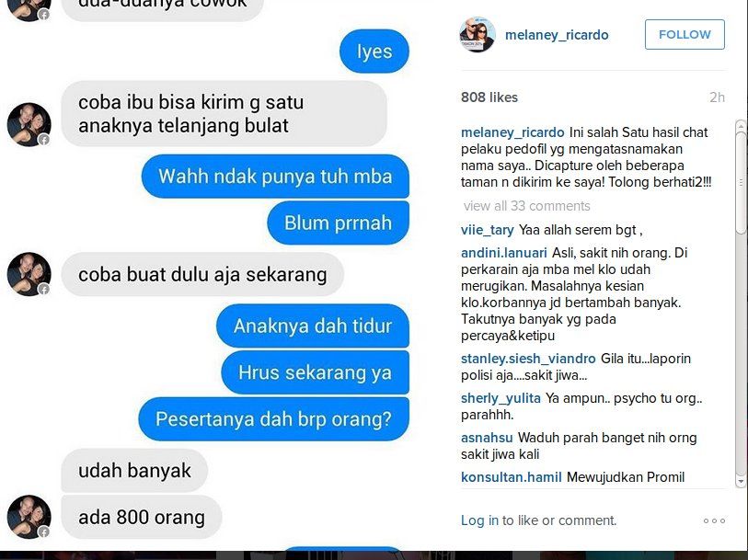This screenshot has height=560, width=748.
Task: Click sender avatar beside "telanjang bulat" message
Action: [x=29, y=124]
